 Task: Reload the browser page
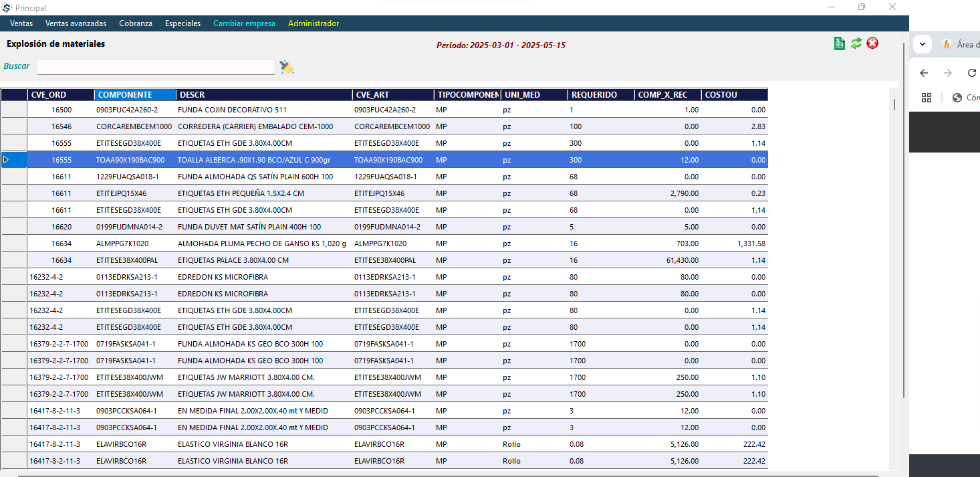tap(971, 73)
